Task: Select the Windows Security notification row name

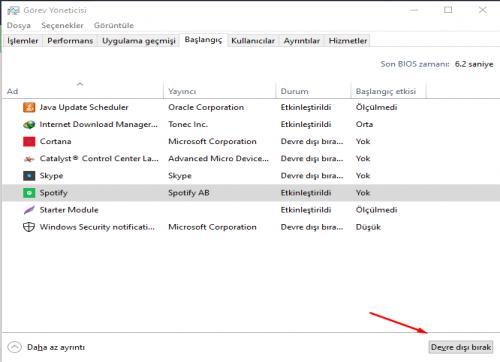Action: [97, 227]
